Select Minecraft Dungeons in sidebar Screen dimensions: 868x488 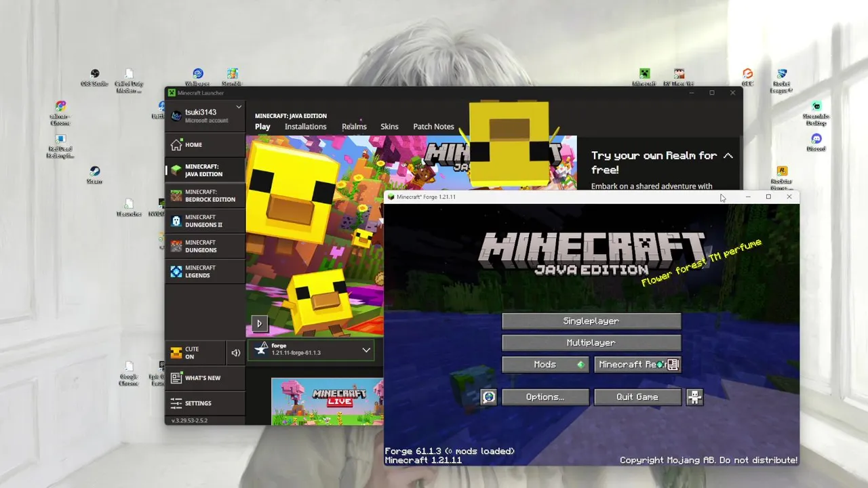coord(205,246)
